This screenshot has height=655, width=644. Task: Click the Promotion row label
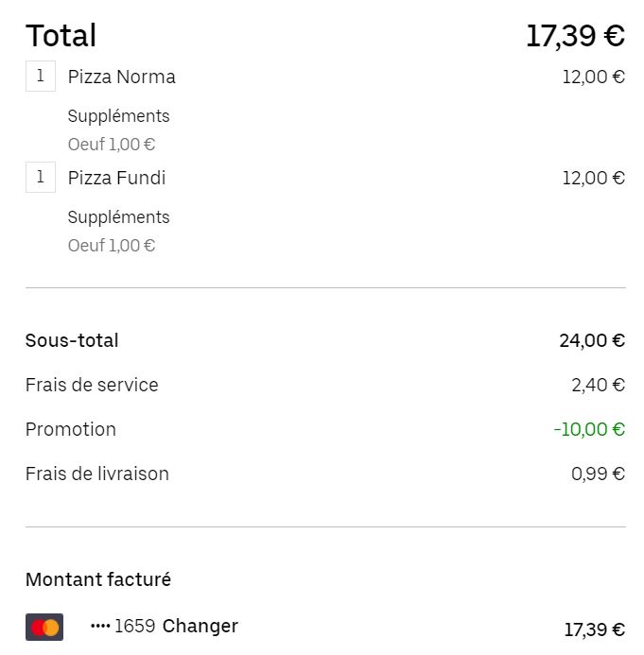(x=71, y=429)
